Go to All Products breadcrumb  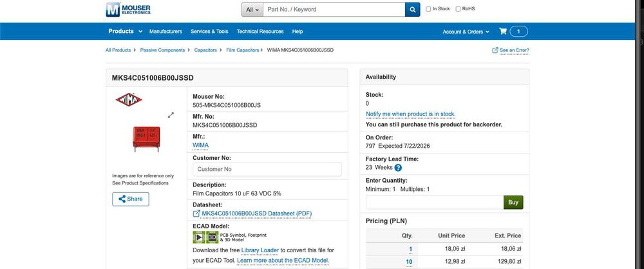tap(118, 50)
